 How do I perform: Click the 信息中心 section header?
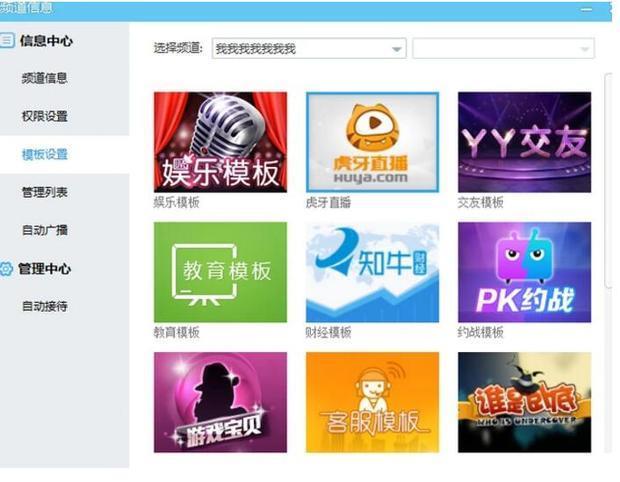click(46, 41)
